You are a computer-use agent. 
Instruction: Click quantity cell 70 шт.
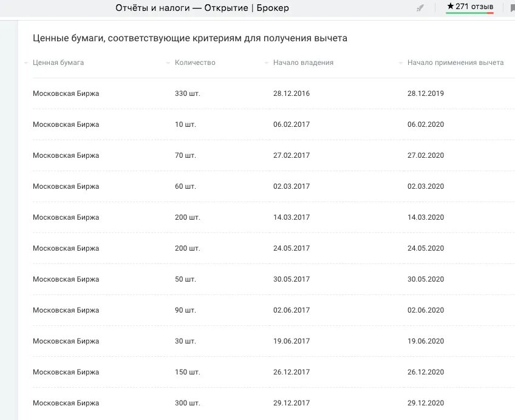(x=185, y=155)
